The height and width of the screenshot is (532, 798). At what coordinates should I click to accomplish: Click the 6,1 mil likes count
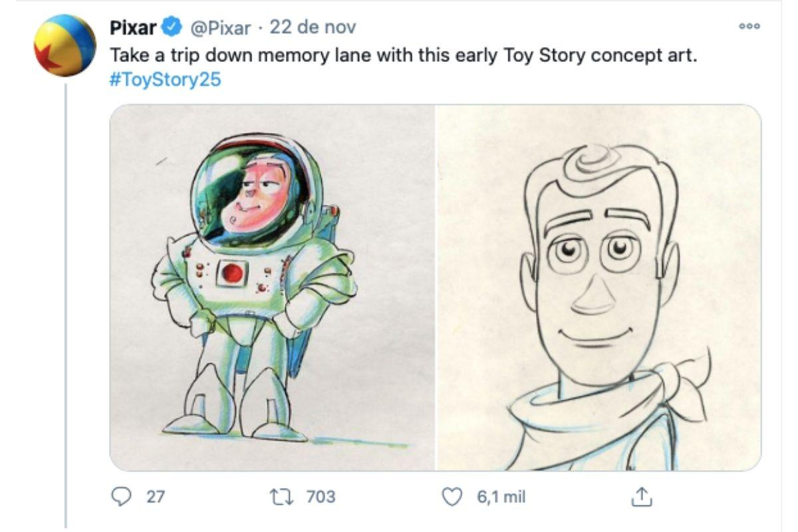tap(501, 496)
